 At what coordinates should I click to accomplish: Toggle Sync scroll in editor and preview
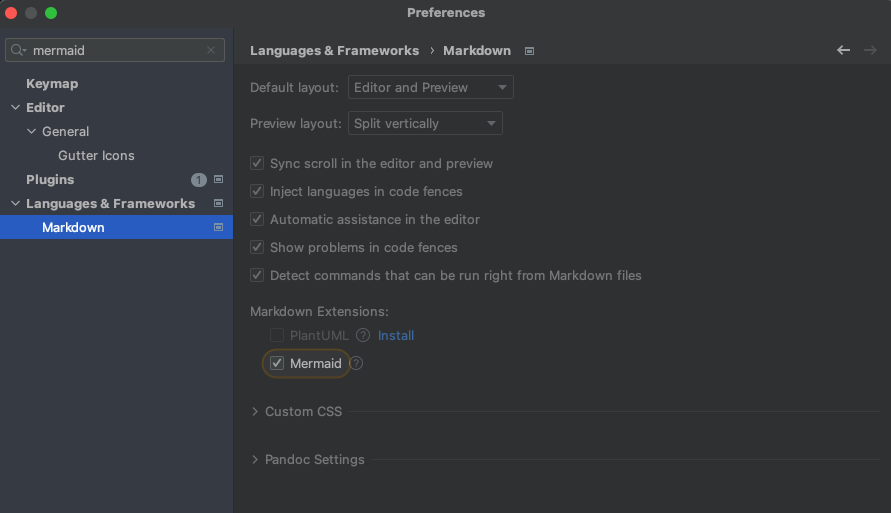(x=258, y=164)
